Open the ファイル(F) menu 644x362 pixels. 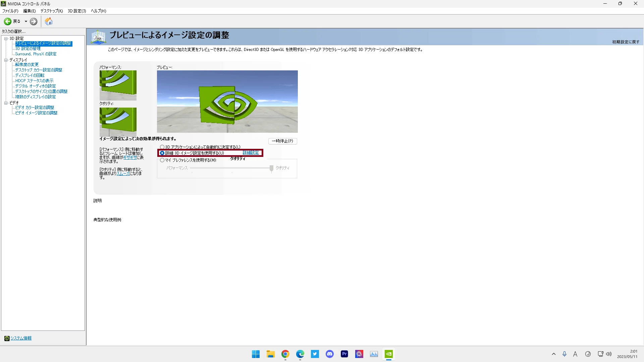pyautogui.click(x=10, y=11)
